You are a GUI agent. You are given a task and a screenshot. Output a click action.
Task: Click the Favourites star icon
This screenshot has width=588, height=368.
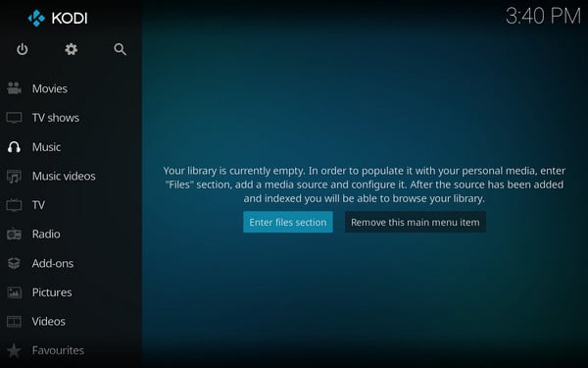click(15, 350)
